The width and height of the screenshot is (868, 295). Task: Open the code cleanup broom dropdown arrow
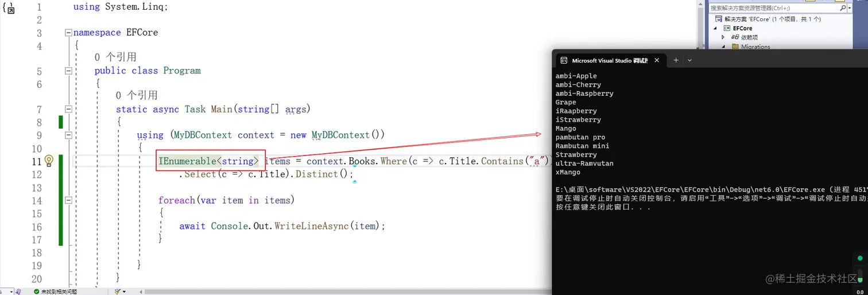click(x=124, y=292)
